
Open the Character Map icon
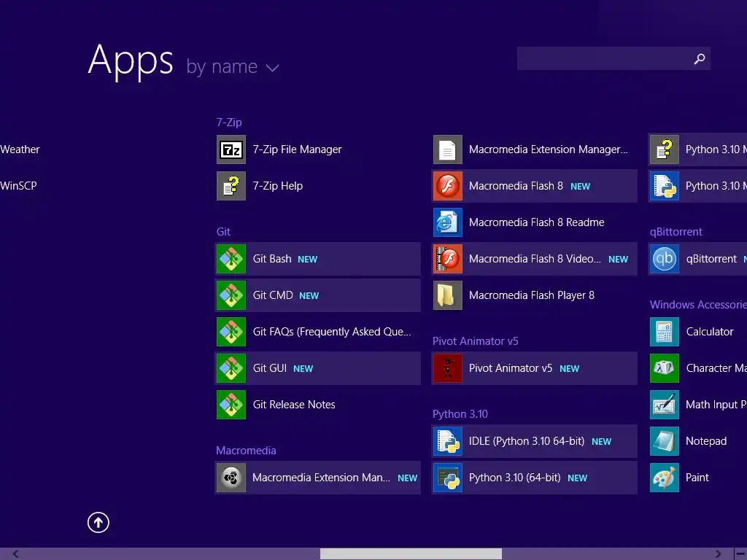click(664, 368)
